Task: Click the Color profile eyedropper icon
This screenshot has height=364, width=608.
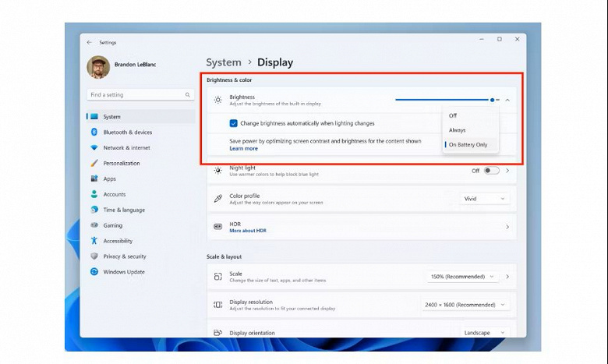Action: coord(218,199)
